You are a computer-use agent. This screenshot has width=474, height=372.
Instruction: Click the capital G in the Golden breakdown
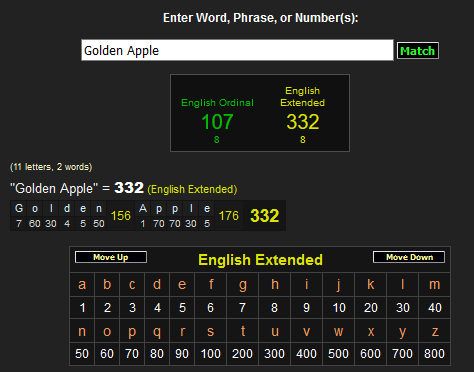19,208
